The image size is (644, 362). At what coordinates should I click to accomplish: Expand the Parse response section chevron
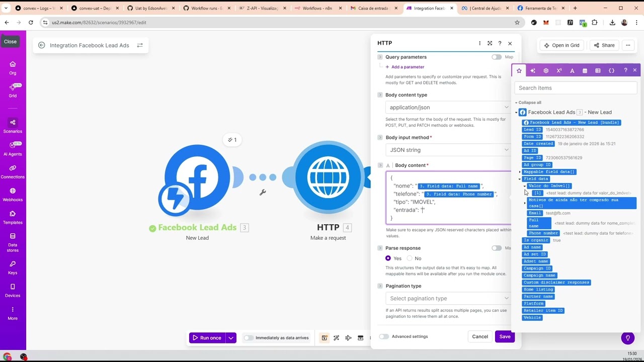(380, 248)
